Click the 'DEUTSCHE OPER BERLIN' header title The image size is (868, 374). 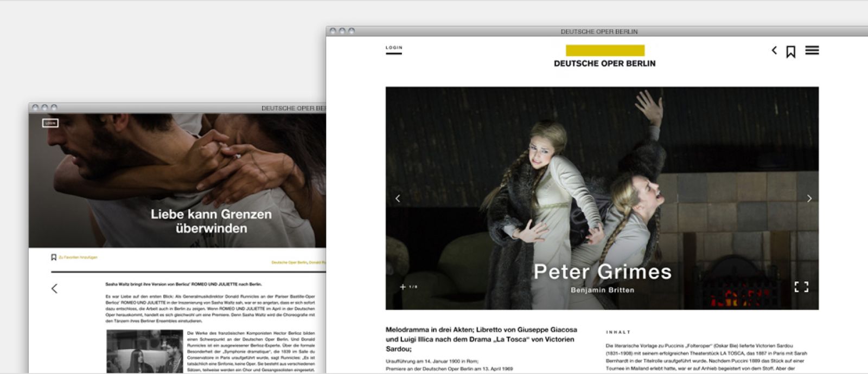coord(604,63)
